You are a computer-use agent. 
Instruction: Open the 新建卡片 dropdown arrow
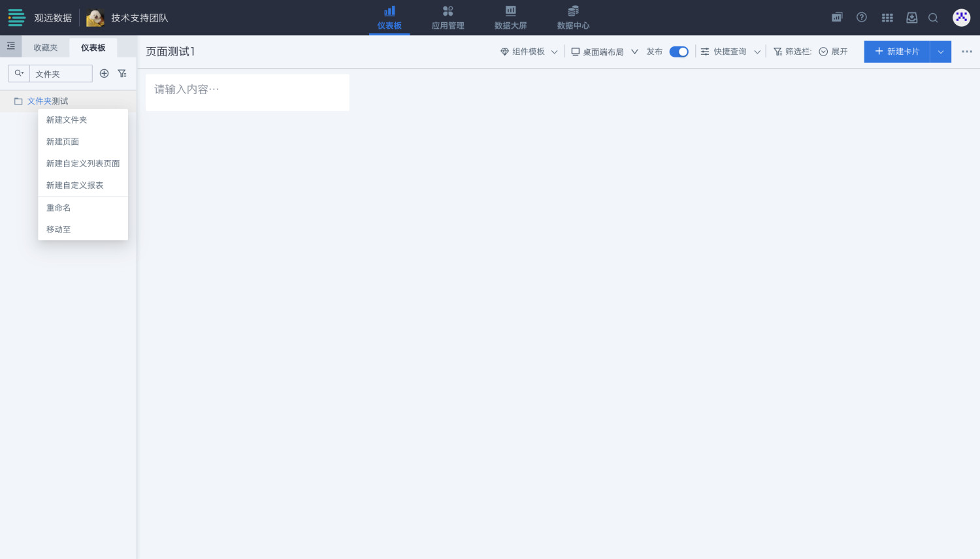pyautogui.click(x=941, y=52)
